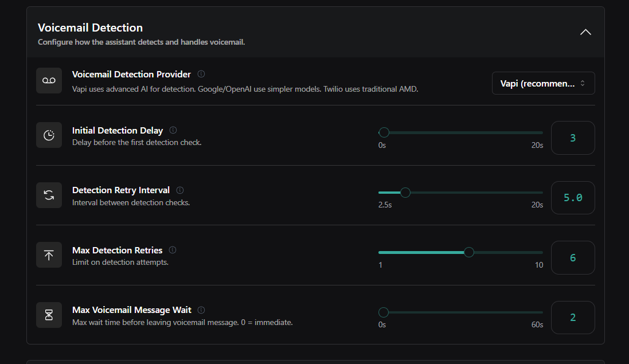Click info icon next to Initial Detection Delay
Screen dimensions: 629x364
tap(173, 130)
